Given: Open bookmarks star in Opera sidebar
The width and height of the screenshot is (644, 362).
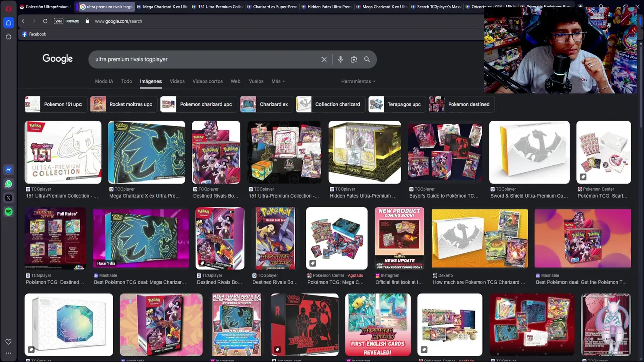Looking at the screenshot, I should [x=8, y=37].
